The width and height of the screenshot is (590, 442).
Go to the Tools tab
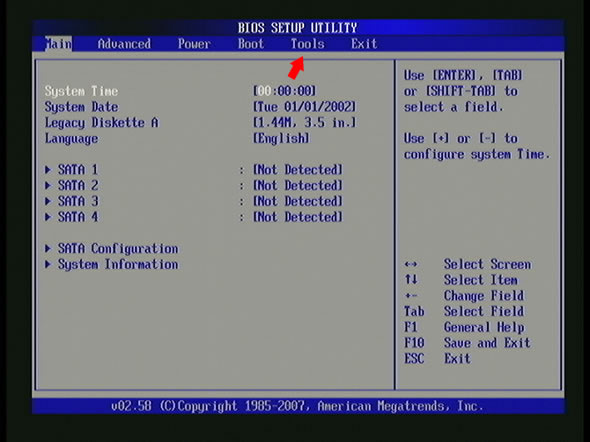[307, 44]
